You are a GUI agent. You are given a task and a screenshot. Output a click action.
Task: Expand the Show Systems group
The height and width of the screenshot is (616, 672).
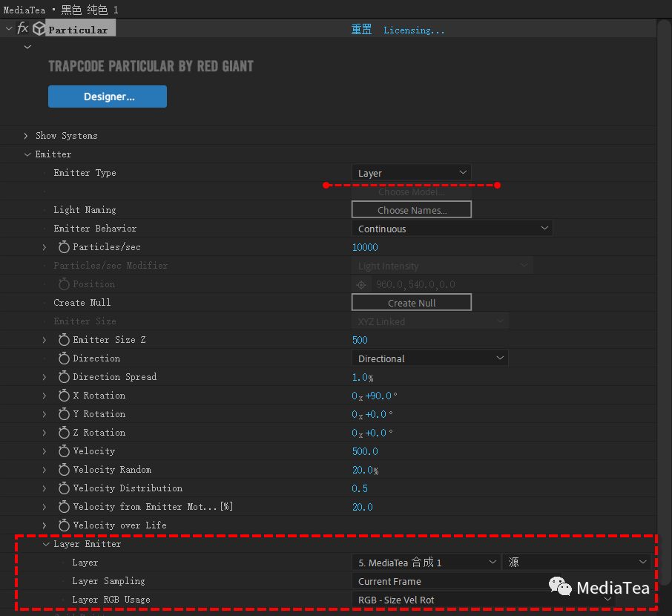(26, 136)
